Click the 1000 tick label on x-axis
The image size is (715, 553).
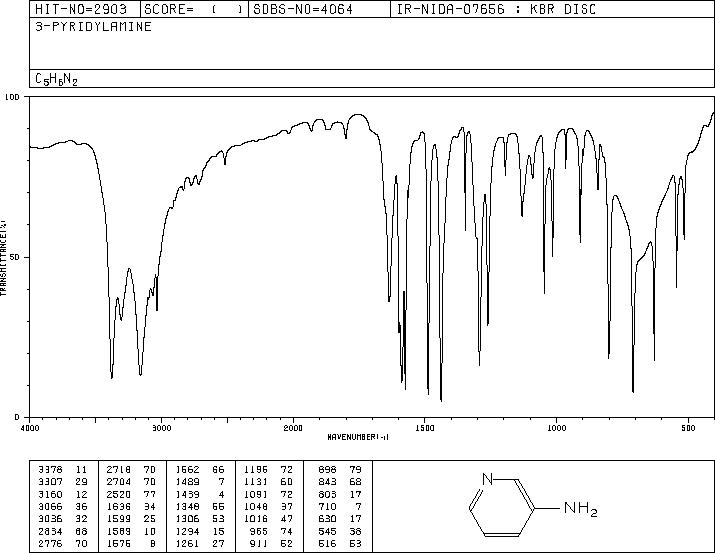coord(556,428)
